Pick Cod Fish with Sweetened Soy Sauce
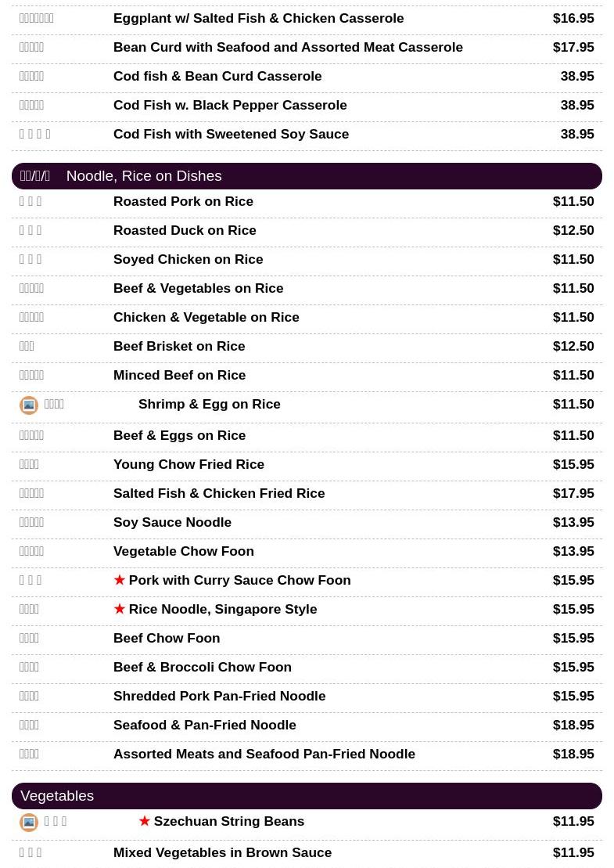This screenshot has width=614, height=868. [307, 134]
